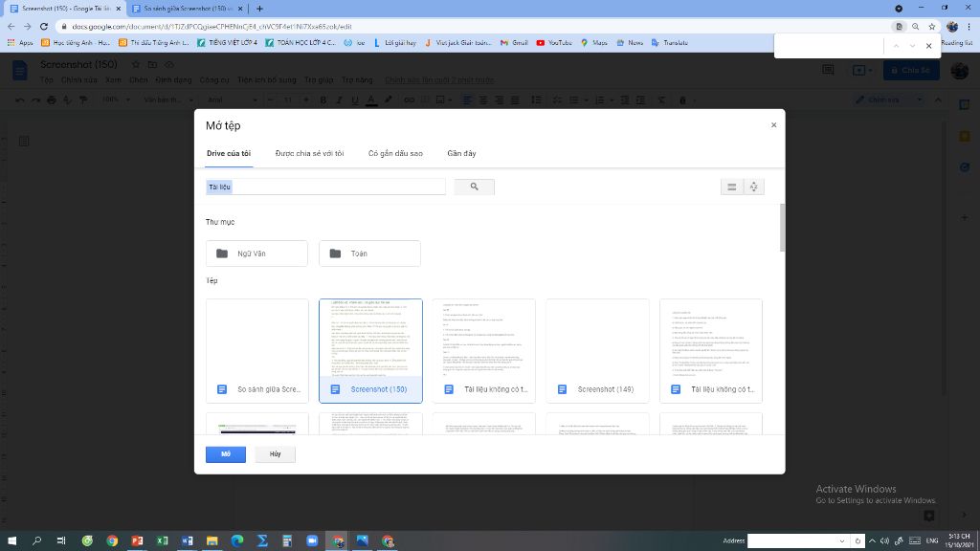Click the print icon in Docs toolbar

[52, 99]
